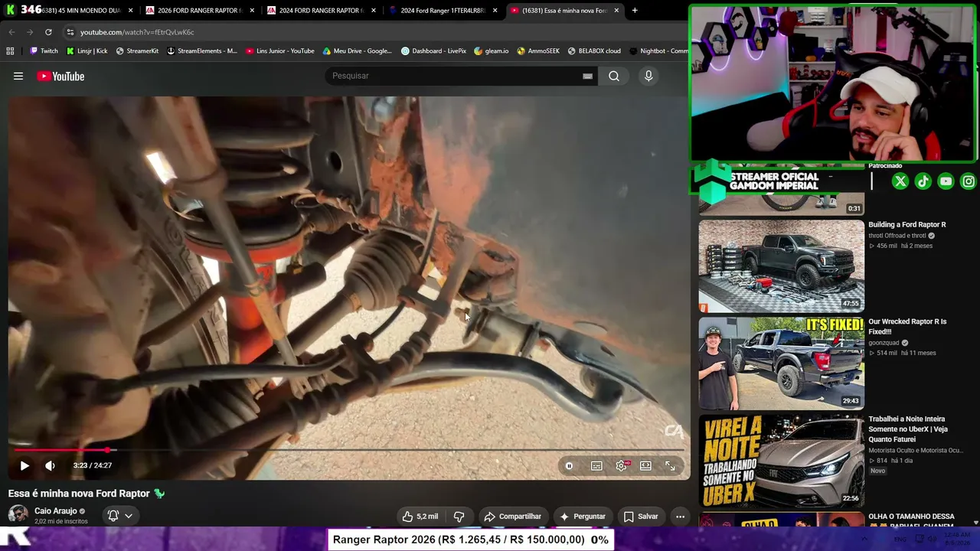Open Caio Araujo channel avatar

point(18,515)
